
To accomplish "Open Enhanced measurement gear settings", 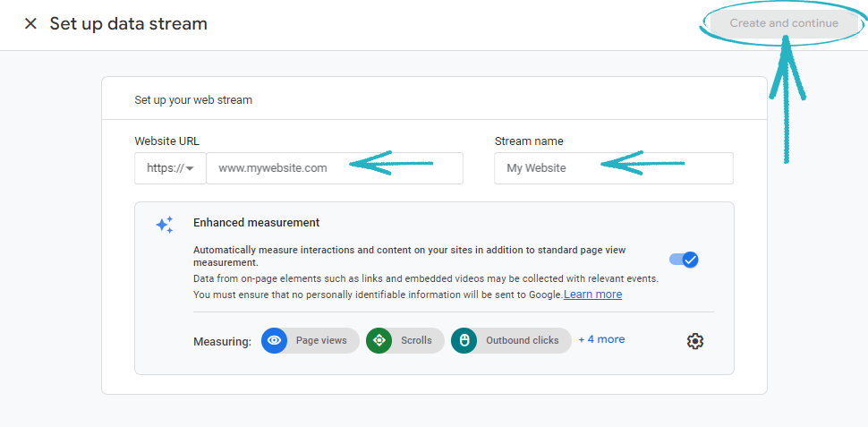I will [695, 341].
